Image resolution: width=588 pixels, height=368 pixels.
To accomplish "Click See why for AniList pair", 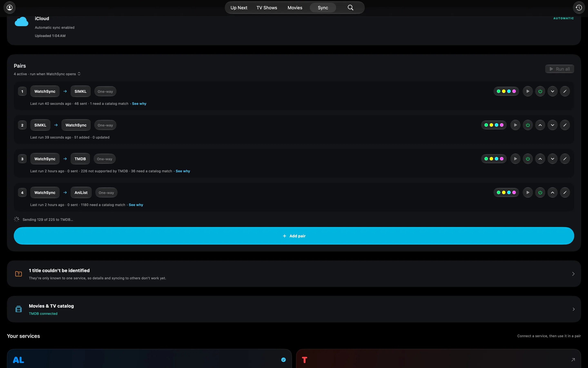I will click(x=136, y=205).
